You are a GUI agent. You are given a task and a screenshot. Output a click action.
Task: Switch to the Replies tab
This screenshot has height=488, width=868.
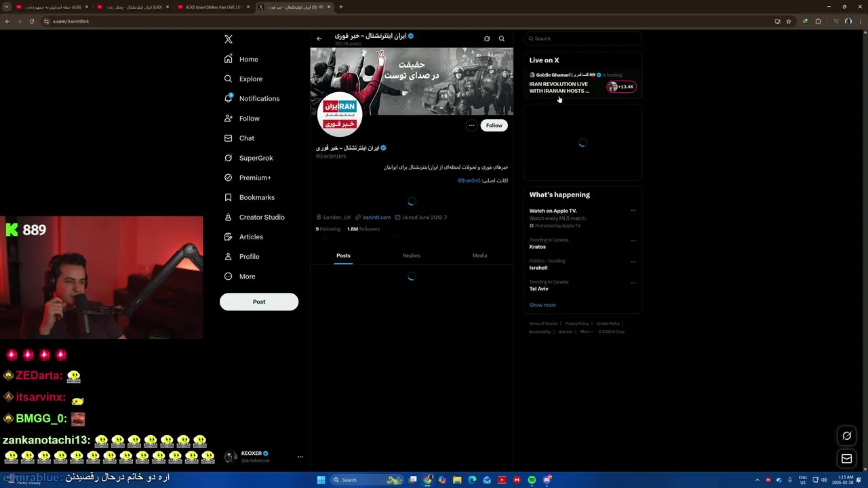click(x=411, y=256)
